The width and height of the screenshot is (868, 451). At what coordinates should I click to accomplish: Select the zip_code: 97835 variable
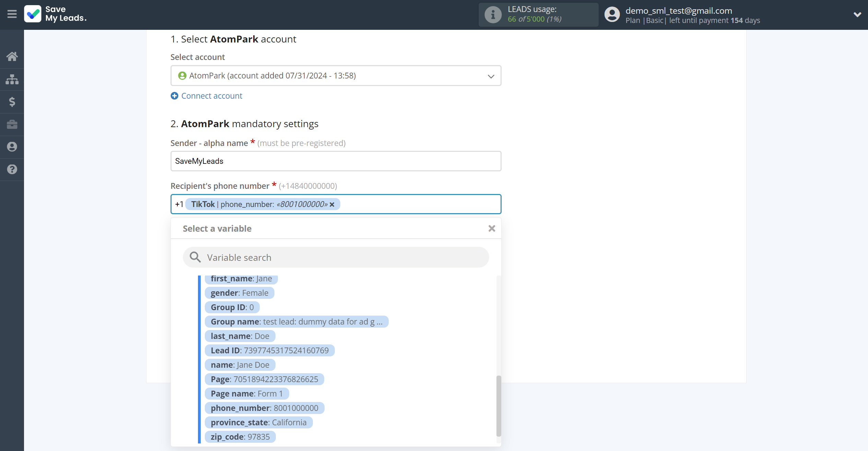tap(240, 437)
